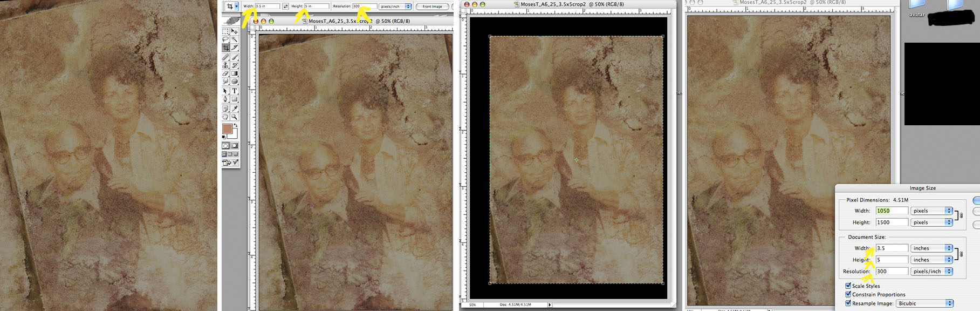Click options bar Height field
Image resolution: width=980 pixels, height=311 pixels.
[317, 6]
